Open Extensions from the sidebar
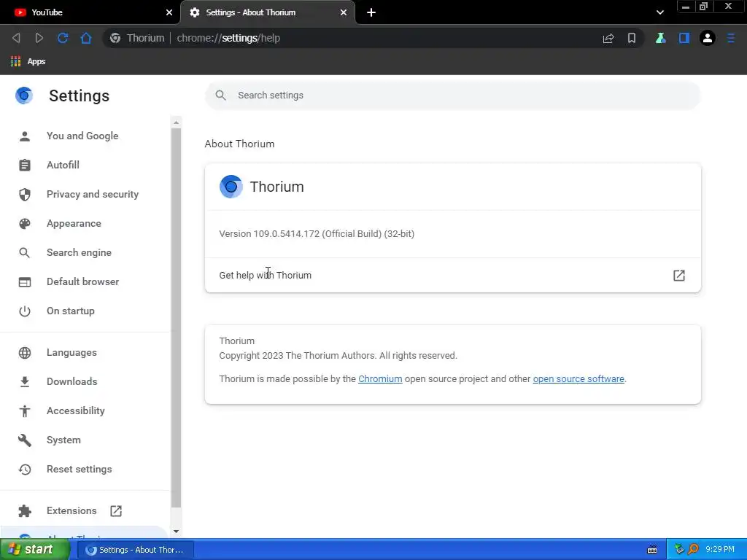 pyautogui.click(x=71, y=511)
